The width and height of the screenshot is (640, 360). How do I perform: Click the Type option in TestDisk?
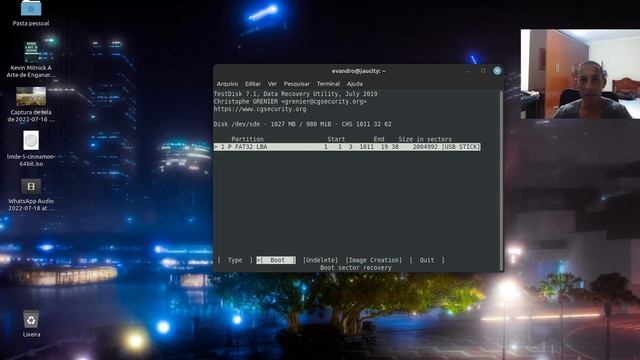(x=235, y=260)
